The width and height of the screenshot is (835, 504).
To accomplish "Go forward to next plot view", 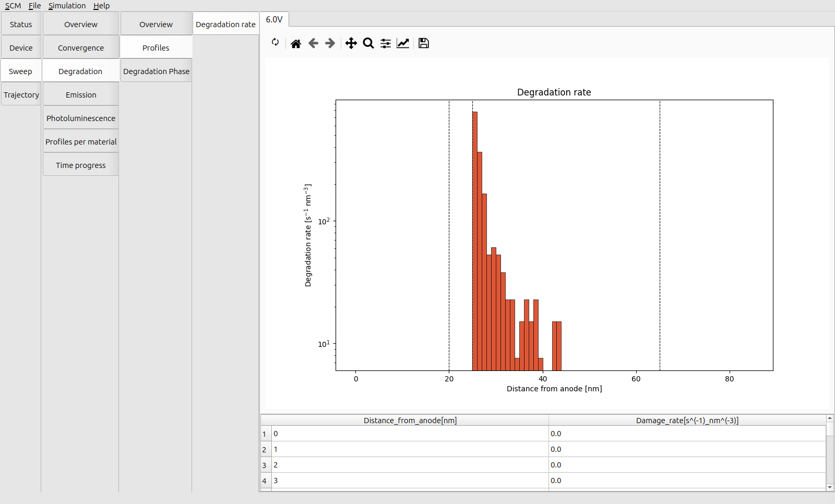I will 330,43.
